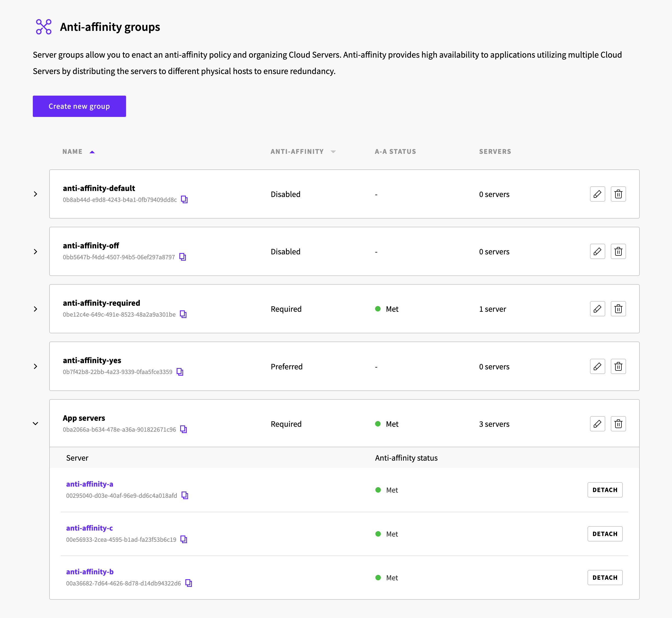The height and width of the screenshot is (618, 672).
Task: Copy anti-affinity-default group UUID
Action: [x=184, y=200]
